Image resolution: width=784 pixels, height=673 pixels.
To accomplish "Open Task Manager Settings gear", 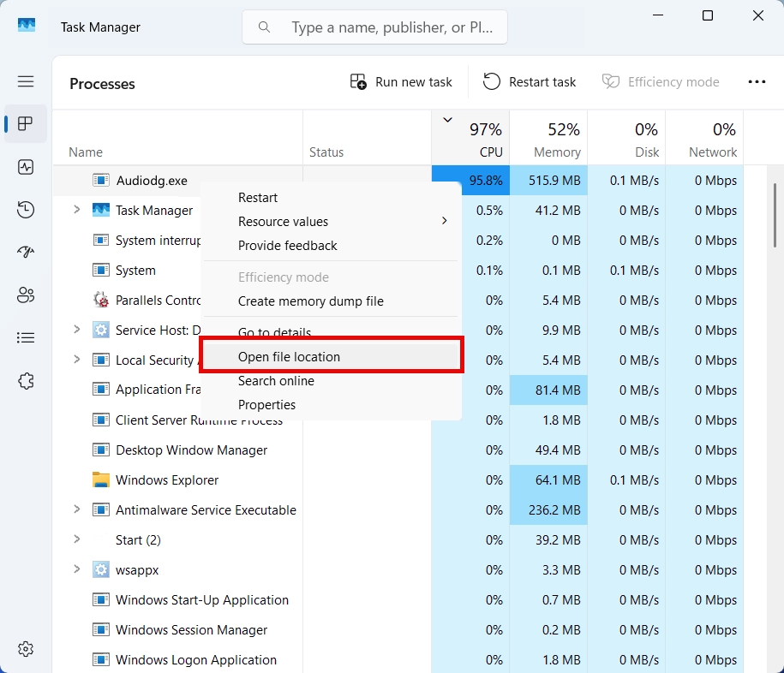I will pos(26,650).
